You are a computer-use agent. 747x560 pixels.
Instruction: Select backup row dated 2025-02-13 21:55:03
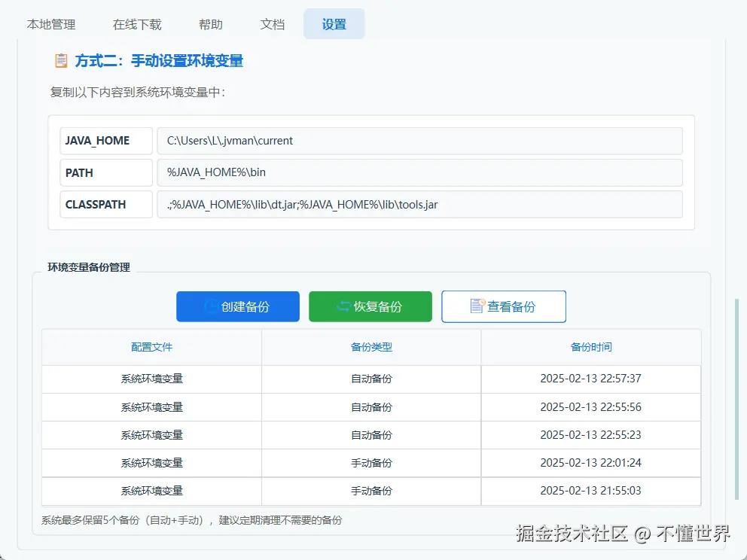tap(371, 491)
